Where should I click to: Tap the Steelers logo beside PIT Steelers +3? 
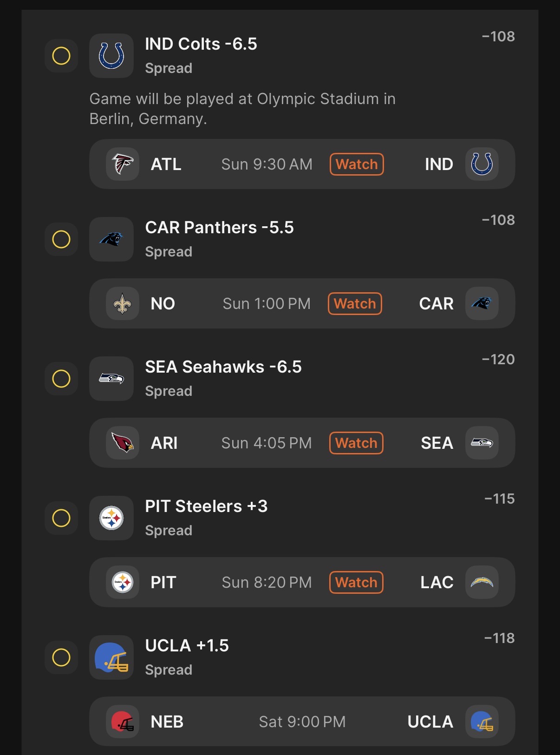tap(111, 518)
